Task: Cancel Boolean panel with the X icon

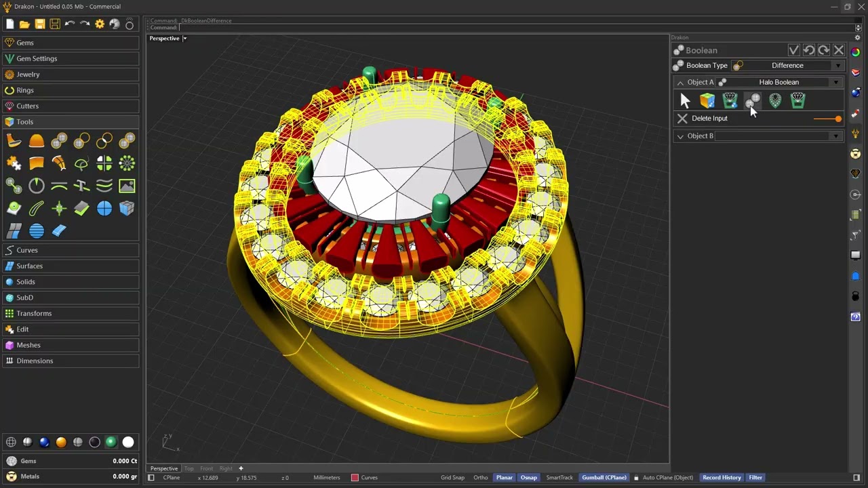Action: pyautogui.click(x=839, y=50)
